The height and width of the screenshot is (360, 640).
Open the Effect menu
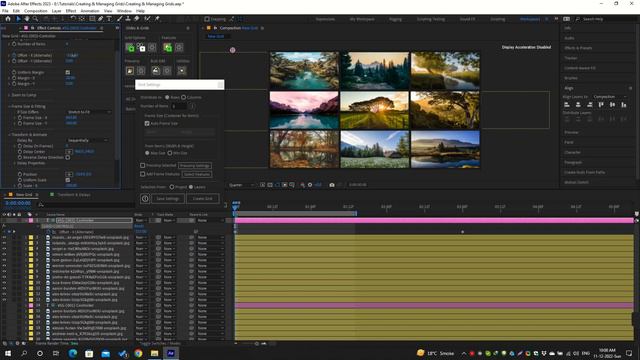(71, 11)
